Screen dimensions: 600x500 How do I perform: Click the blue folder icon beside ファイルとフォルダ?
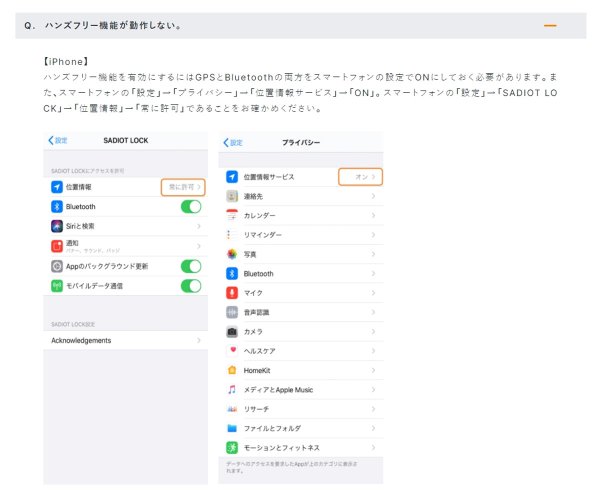(232, 428)
